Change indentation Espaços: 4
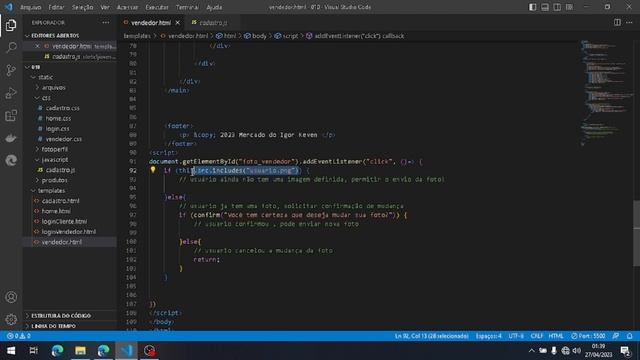 [488, 336]
